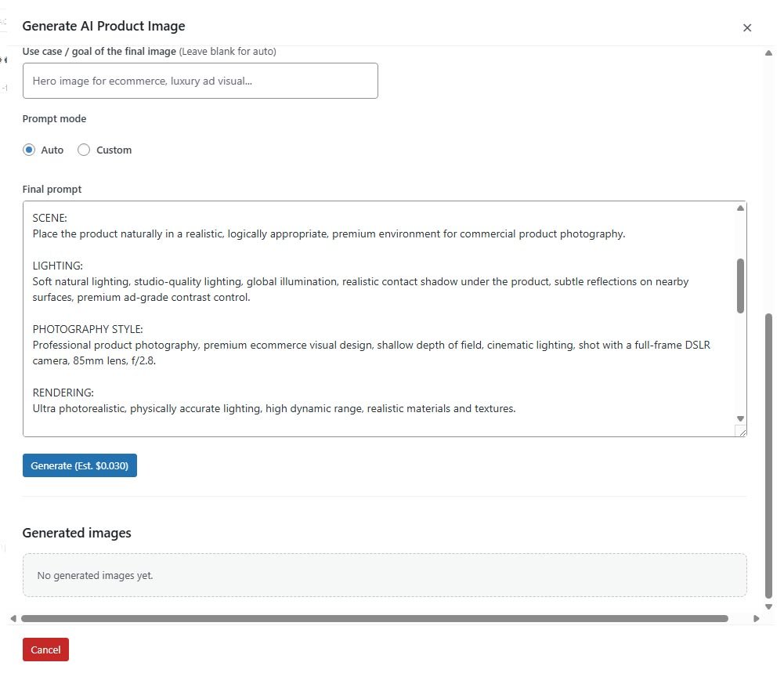Viewport: 784px width, 684px height.
Task: Click the prompt textarea's vertical scrollbar thumb
Action: 740,286
